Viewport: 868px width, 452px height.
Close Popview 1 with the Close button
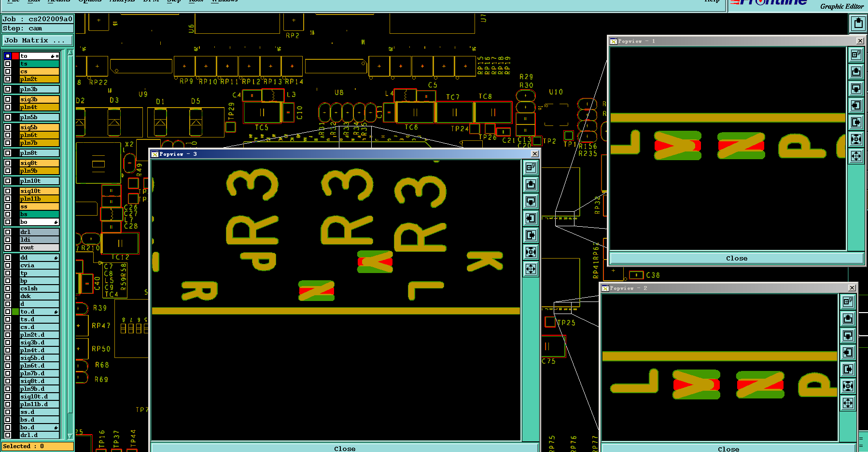(737, 258)
